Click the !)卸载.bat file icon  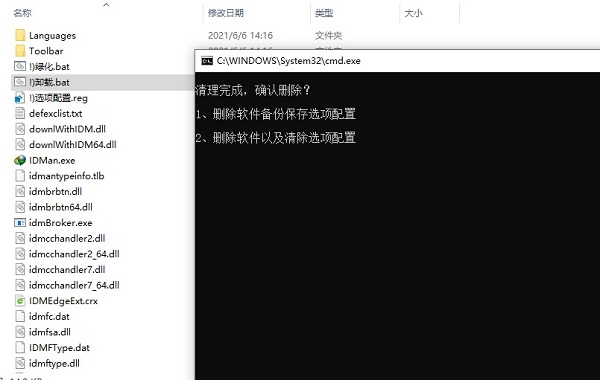point(20,82)
